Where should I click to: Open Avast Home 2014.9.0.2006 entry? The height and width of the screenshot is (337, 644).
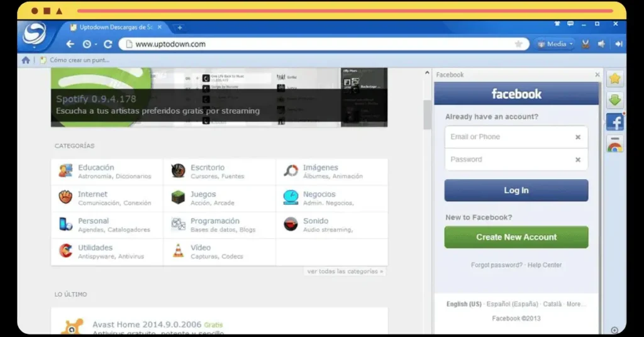click(147, 324)
